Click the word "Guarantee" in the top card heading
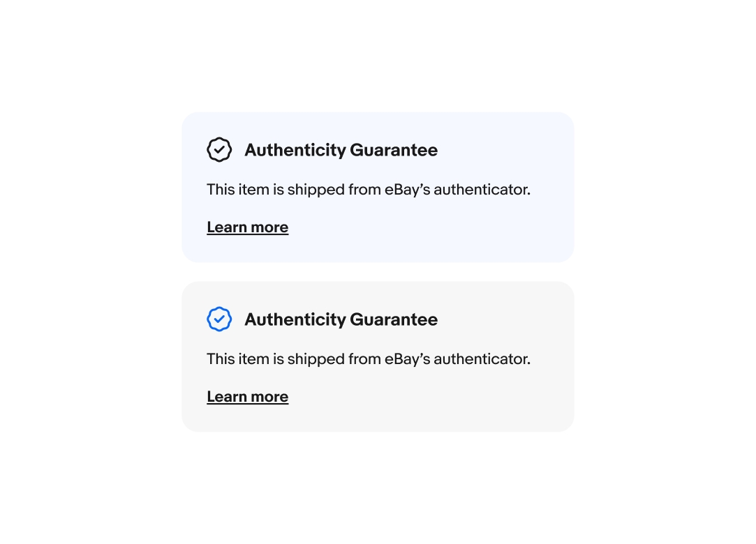Image resolution: width=756 pixels, height=544 pixels. point(394,150)
